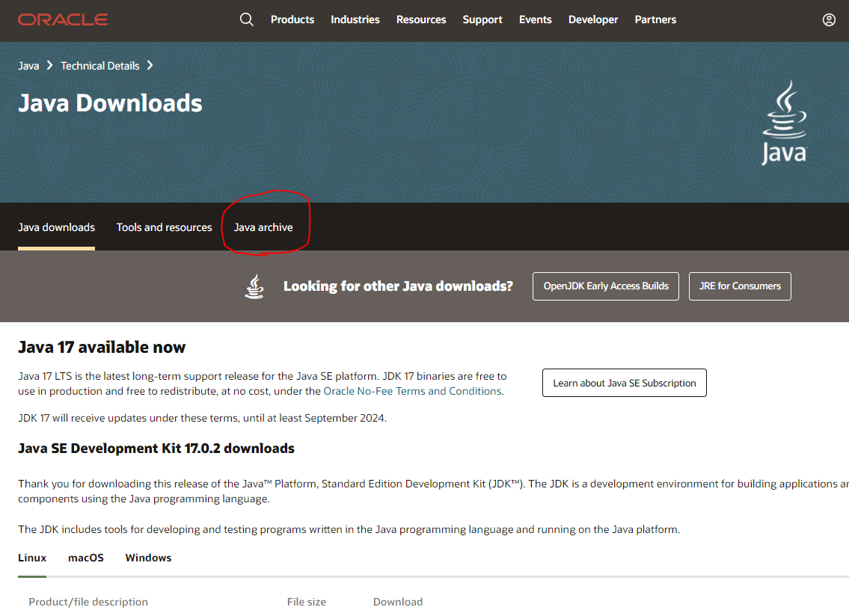This screenshot has width=849, height=616.
Task: Open the search magnifier icon
Action: click(x=246, y=19)
